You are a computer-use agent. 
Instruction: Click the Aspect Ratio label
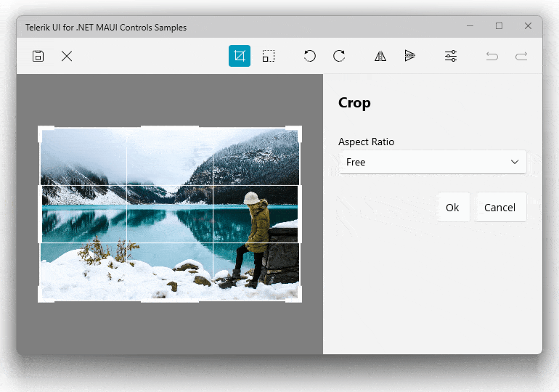(x=366, y=142)
